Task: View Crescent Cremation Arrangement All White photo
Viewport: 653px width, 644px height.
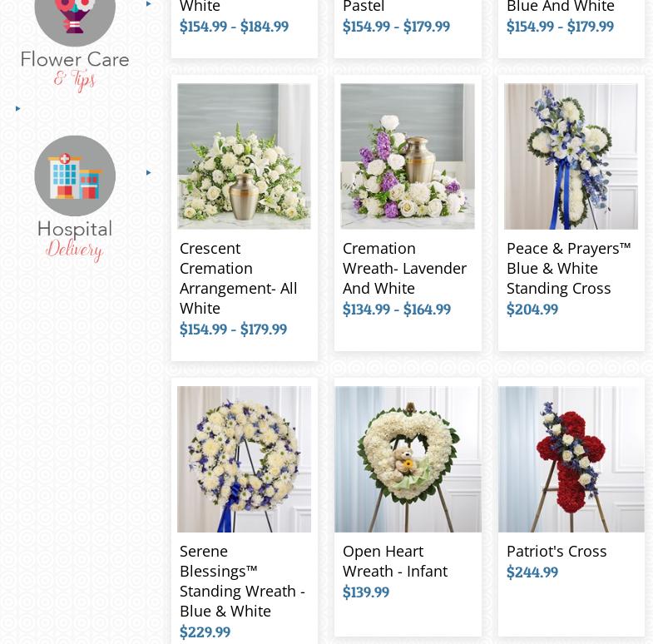Action: coord(244,156)
